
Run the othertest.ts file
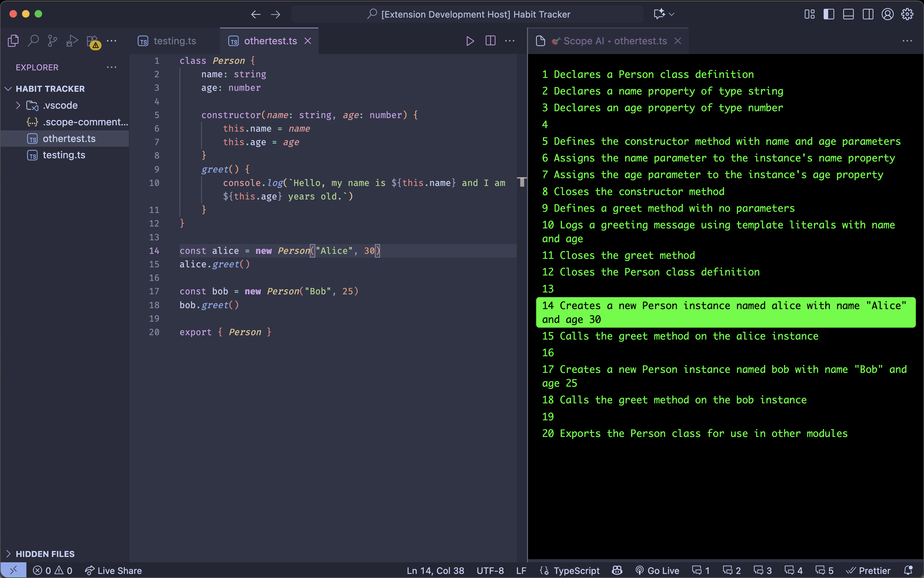(470, 41)
